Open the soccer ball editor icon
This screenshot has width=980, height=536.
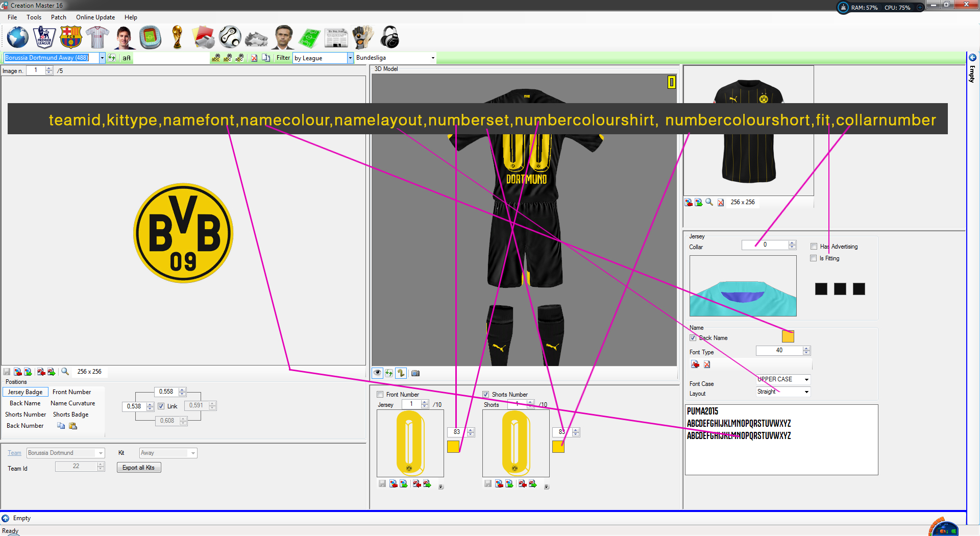[x=230, y=37]
